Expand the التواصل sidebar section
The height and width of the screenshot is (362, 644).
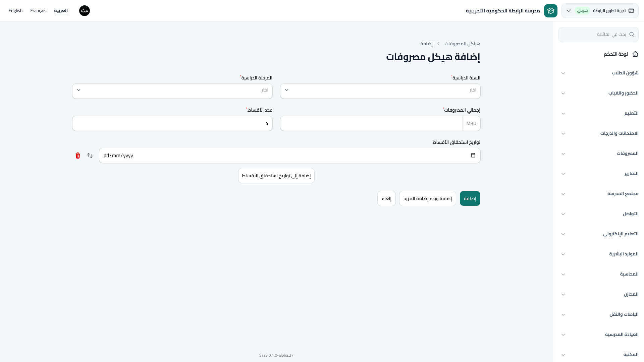click(x=598, y=214)
